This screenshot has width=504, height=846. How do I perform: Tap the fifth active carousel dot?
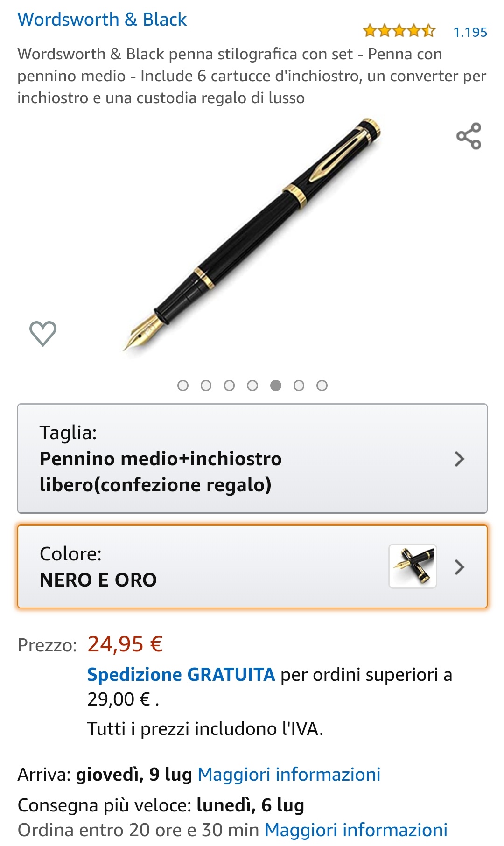coord(276,385)
